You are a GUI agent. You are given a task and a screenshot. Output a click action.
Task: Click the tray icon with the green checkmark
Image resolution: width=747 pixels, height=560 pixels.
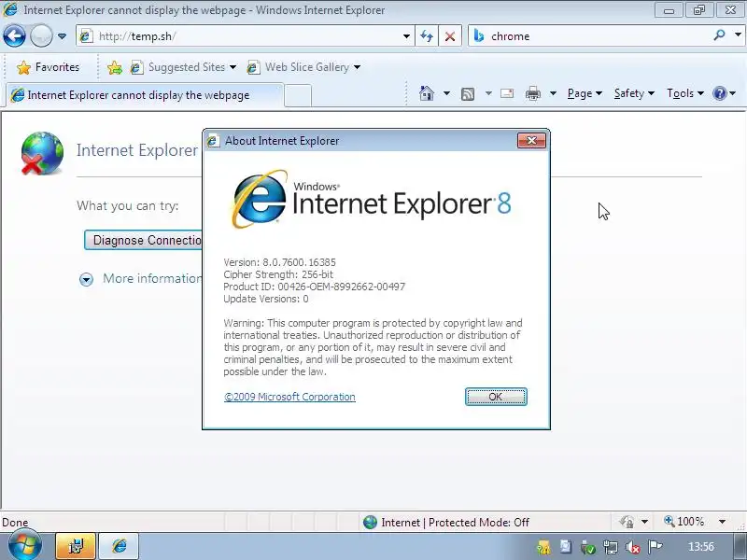(588, 547)
